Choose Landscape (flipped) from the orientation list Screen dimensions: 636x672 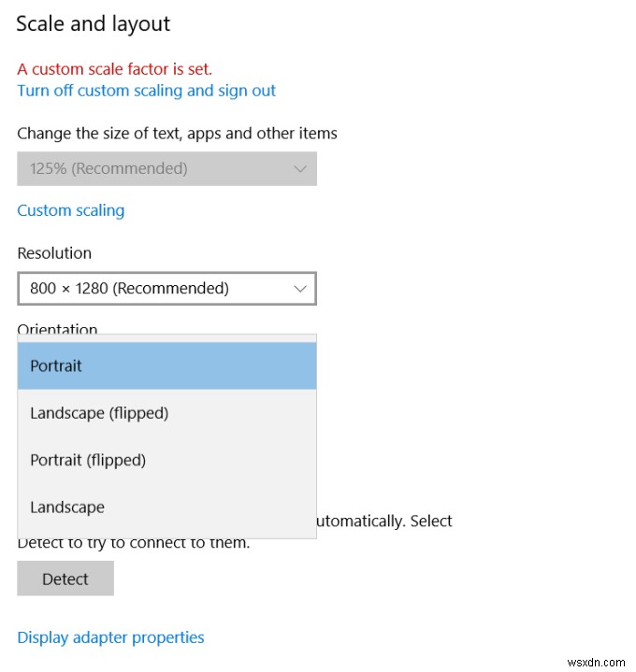point(166,412)
